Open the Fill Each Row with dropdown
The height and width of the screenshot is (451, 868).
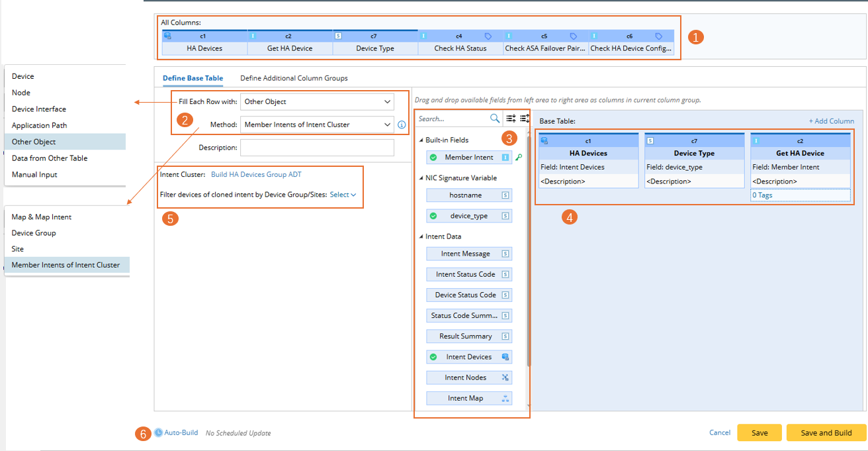pos(317,102)
